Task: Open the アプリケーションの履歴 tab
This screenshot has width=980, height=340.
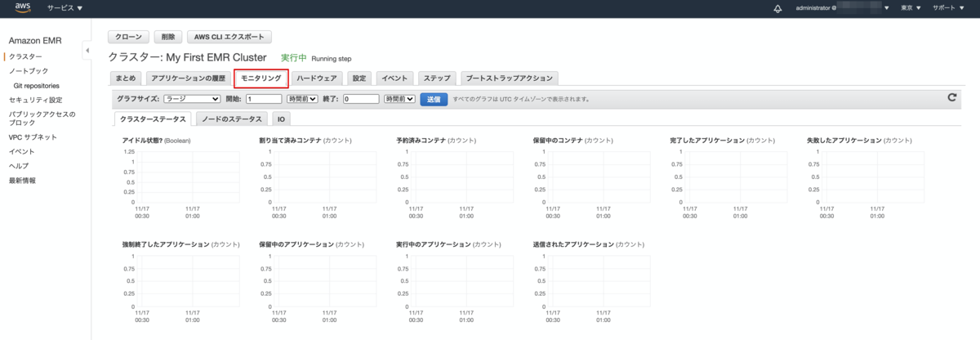Action: point(188,78)
